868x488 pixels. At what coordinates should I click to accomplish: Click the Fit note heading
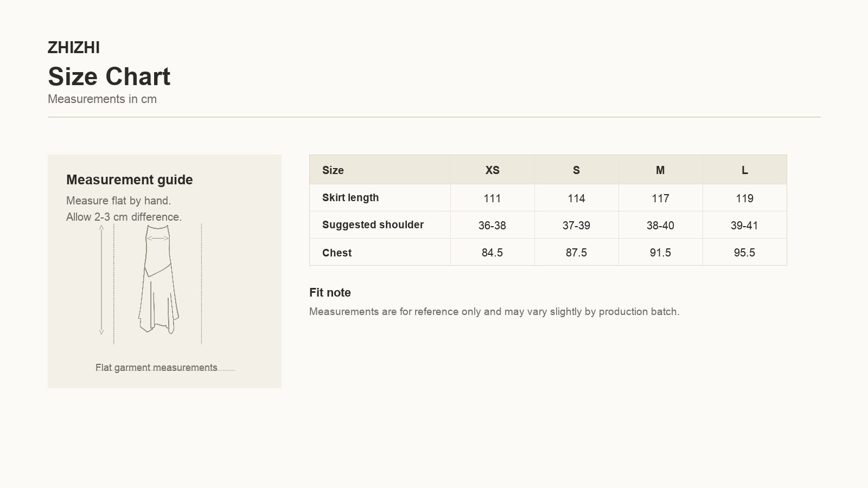(x=330, y=293)
